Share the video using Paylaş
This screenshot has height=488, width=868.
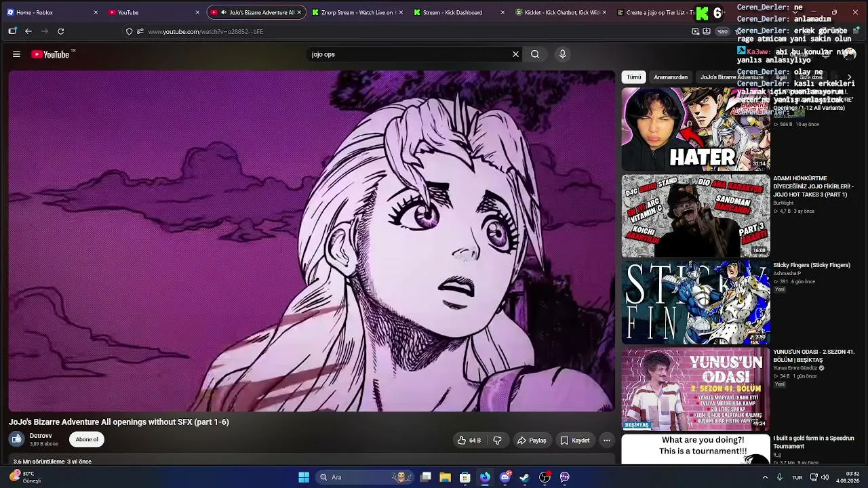531,441
